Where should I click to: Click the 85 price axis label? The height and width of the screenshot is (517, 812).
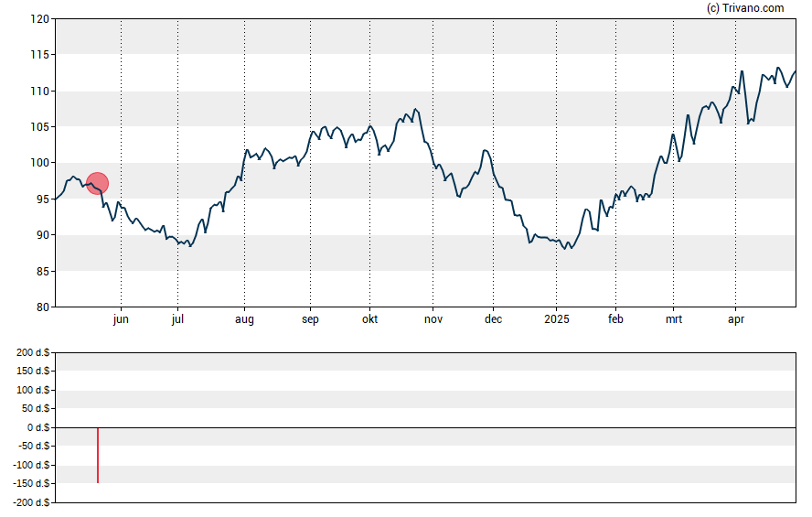click(x=43, y=272)
